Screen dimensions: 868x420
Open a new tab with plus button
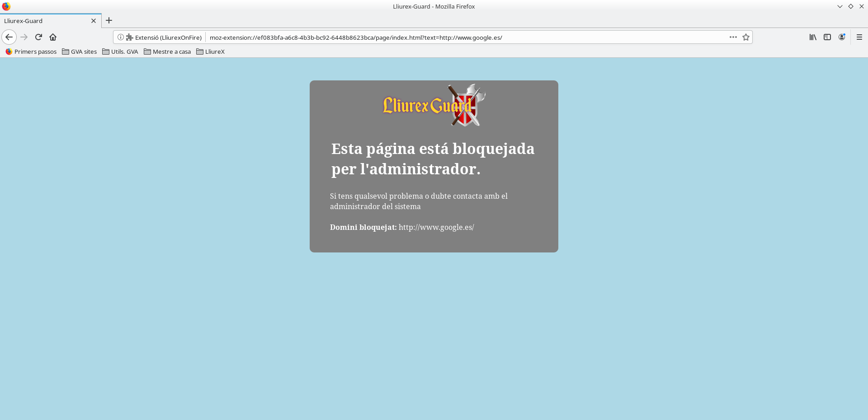pos(109,20)
